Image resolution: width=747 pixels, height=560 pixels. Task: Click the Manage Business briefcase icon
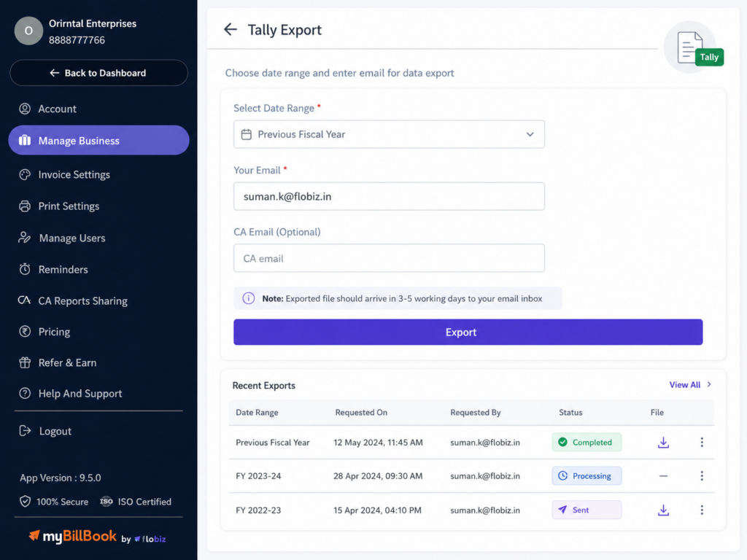click(25, 140)
